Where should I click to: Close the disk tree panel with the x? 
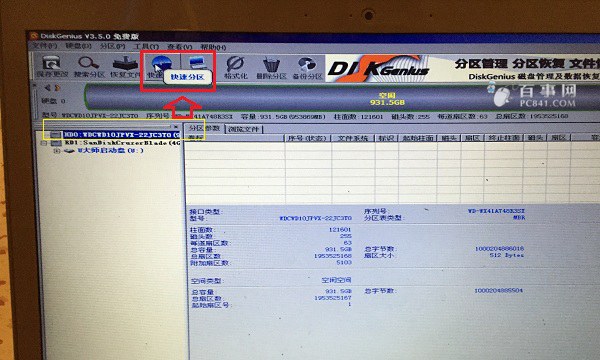click(176, 127)
